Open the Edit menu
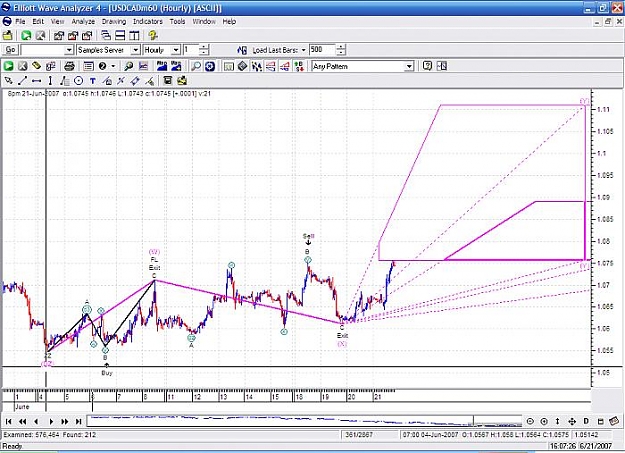The width and height of the screenshot is (625, 453). [38, 22]
